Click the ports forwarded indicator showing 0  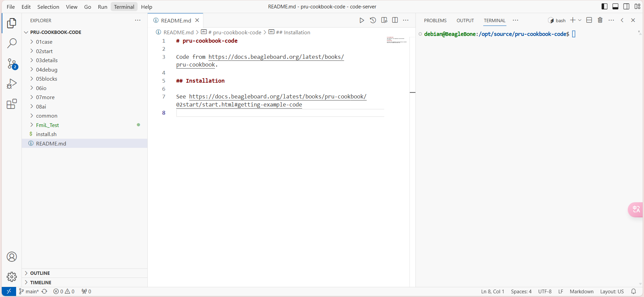point(86,292)
